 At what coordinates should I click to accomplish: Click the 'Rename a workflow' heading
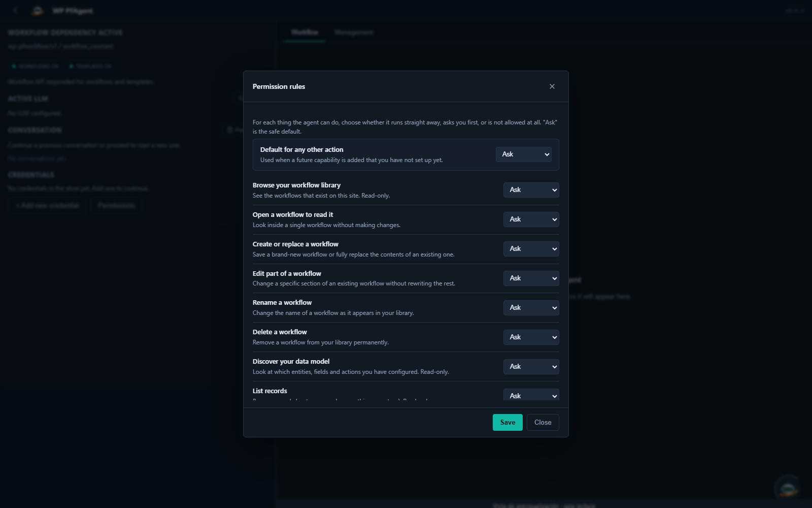point(282,303)
